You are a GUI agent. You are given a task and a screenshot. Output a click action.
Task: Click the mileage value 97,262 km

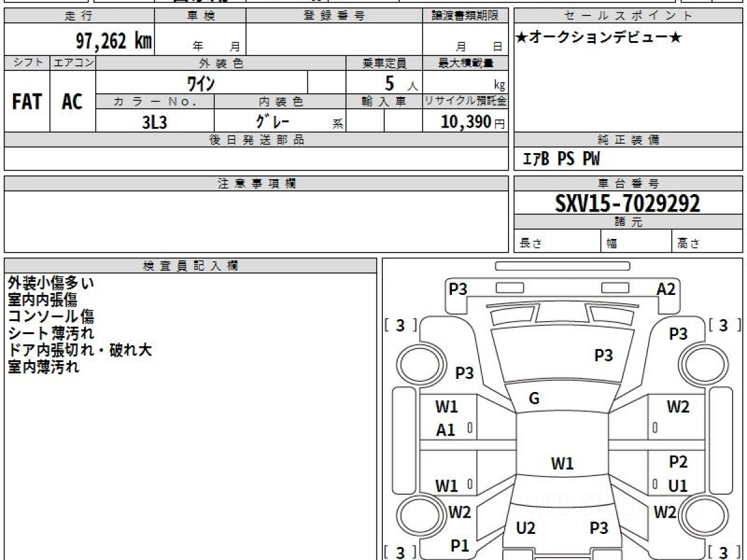coord(113,42)
